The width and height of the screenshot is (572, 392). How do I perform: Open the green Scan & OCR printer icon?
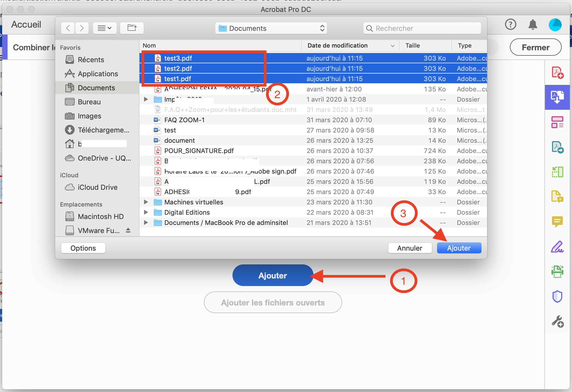(557, 271)
